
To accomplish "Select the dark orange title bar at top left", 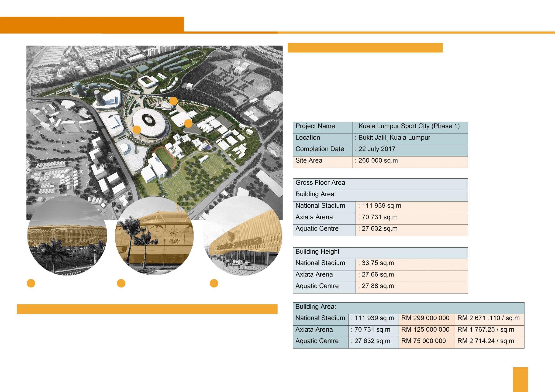I will 92,25.
